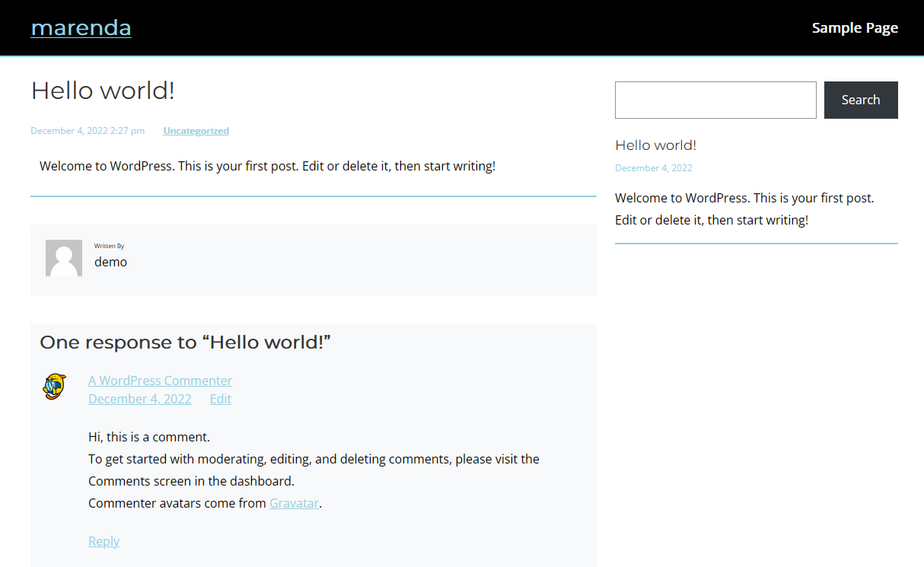Open Sample Page in navigation menu
This screenshot has height=567, width=924.
(855, 27)
